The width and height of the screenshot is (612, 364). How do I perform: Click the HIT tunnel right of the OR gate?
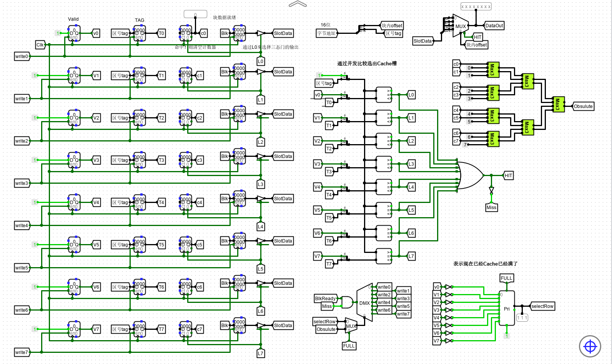(508, 176)
